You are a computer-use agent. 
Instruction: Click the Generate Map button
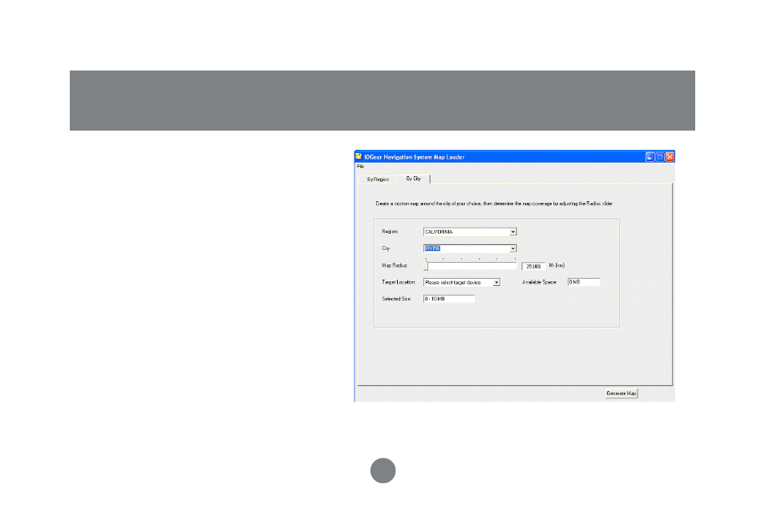point(621,393)
